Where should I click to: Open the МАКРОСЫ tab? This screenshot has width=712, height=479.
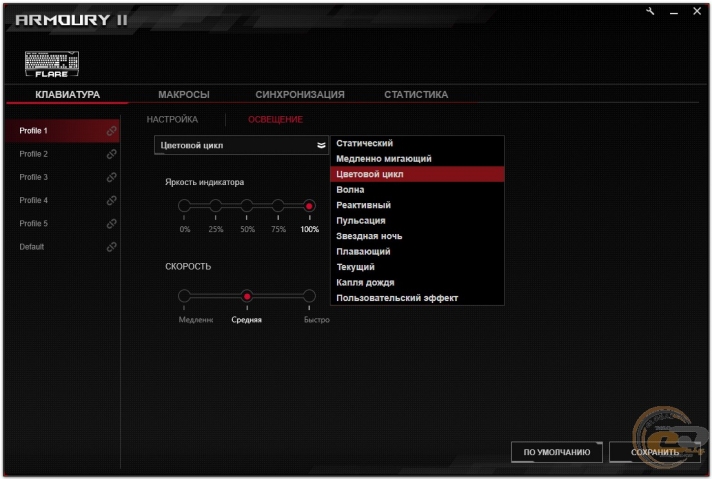184,94
